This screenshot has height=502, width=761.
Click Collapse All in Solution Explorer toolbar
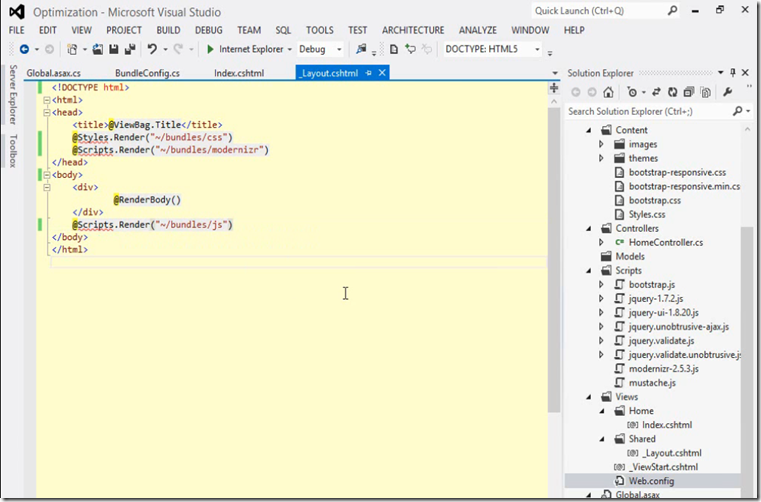[689, 92]
